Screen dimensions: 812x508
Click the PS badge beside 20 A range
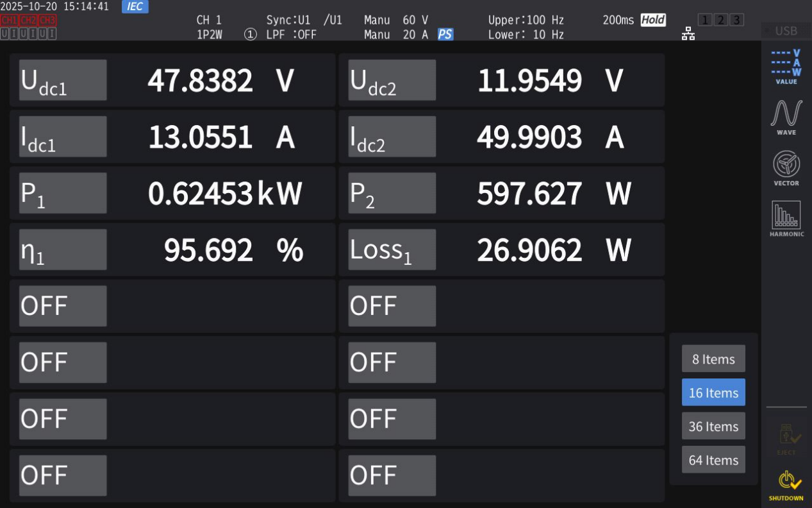445,35
